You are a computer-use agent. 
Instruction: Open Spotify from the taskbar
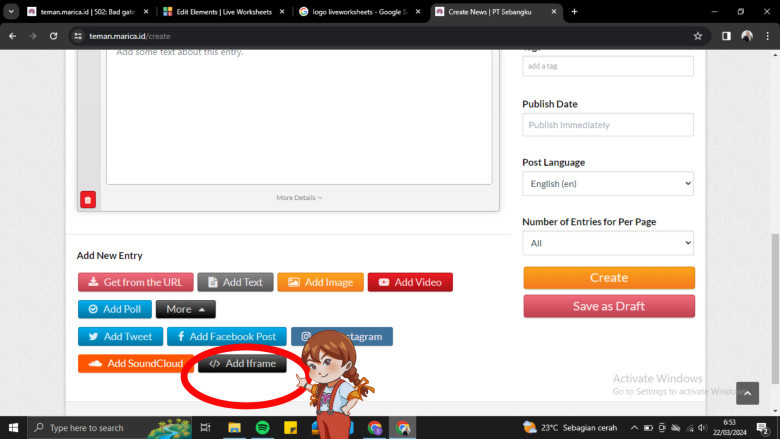[262, 428]
